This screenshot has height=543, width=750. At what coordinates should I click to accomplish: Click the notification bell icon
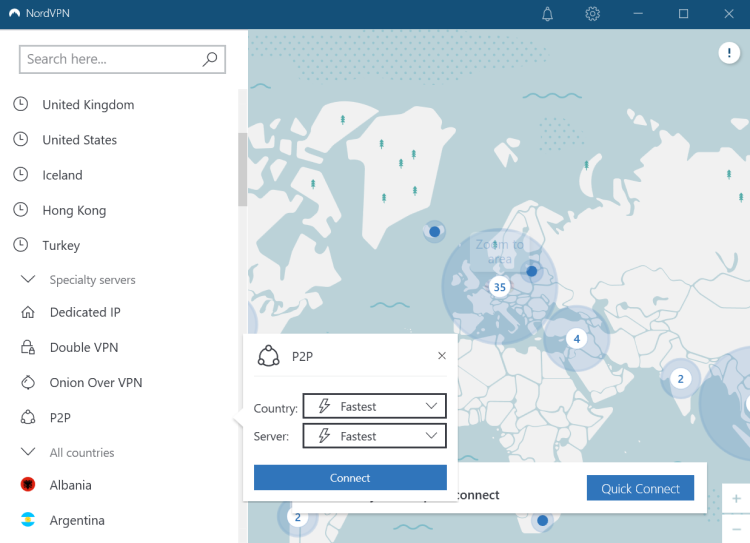coord(547,14)
